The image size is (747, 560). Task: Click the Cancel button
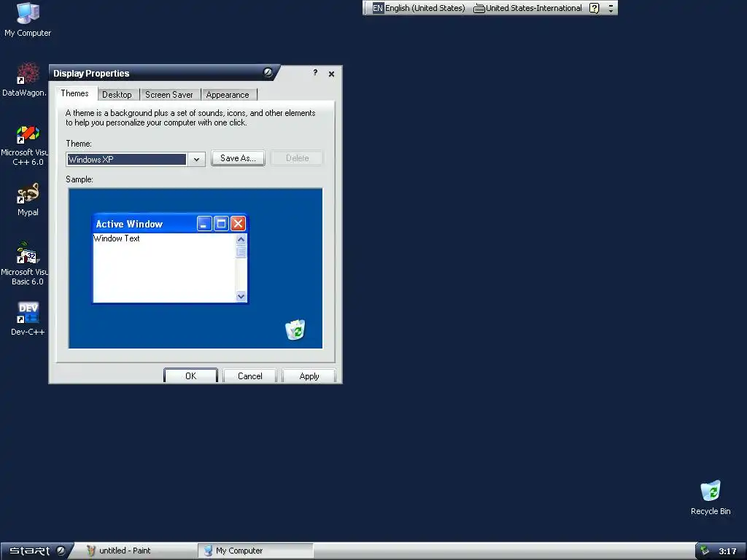[x=250, y=376]
